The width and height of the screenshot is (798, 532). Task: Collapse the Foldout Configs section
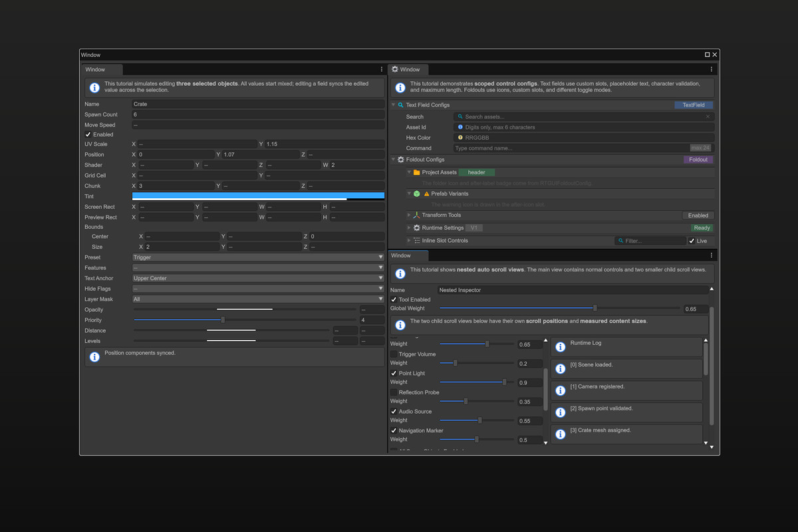393,160
